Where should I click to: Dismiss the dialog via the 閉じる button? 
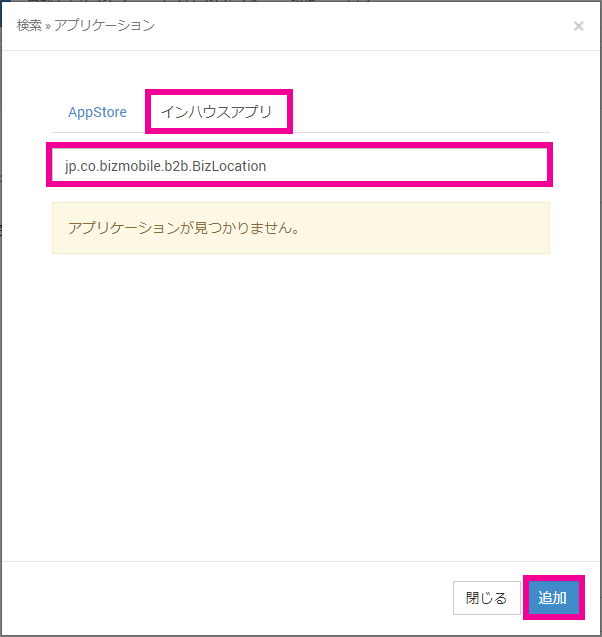coord(486,598)
